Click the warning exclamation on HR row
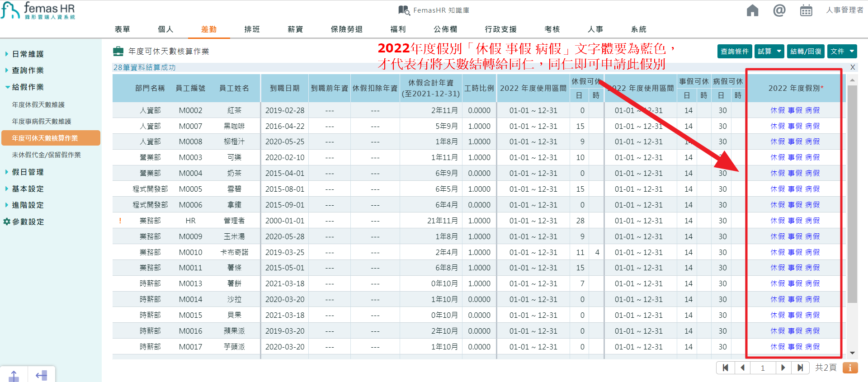The image size is (868, 382). point(120,221)
